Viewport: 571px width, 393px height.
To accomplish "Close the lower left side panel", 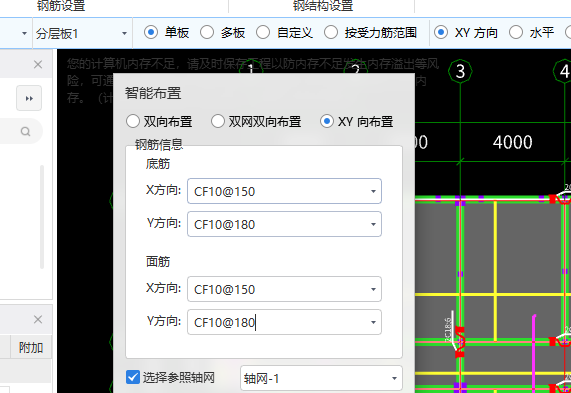I will 38,320.
